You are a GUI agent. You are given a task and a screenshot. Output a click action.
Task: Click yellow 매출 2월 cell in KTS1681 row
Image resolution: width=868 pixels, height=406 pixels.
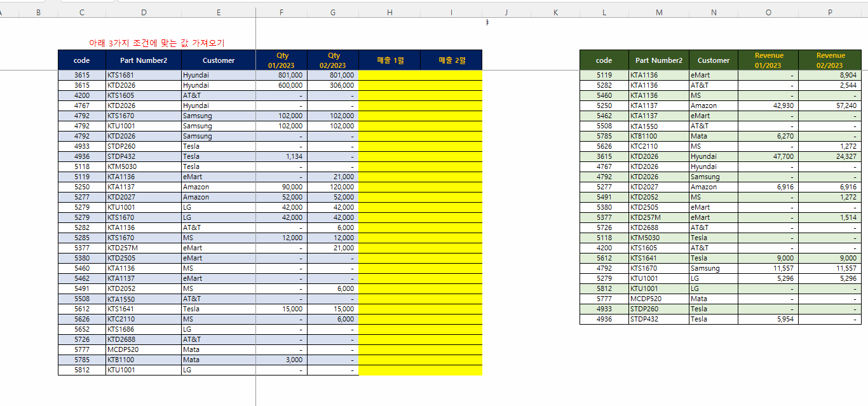tap(451, 75)
